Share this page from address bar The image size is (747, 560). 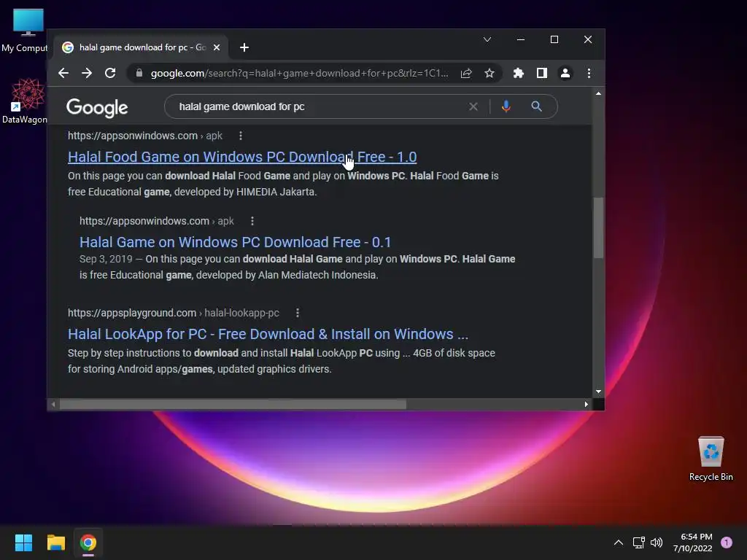pos(466,73)
